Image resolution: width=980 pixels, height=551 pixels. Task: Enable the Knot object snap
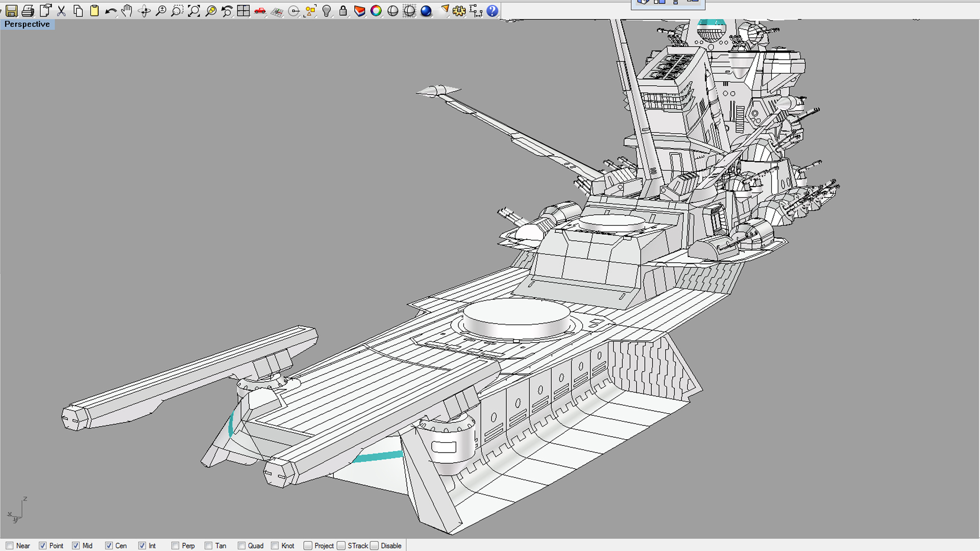(275, 546)
